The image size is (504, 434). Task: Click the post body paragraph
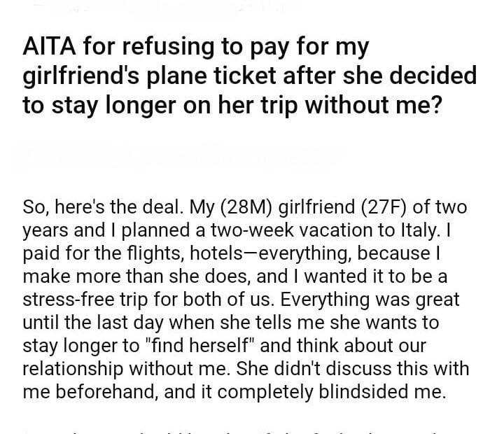click(x=245, y=300)
